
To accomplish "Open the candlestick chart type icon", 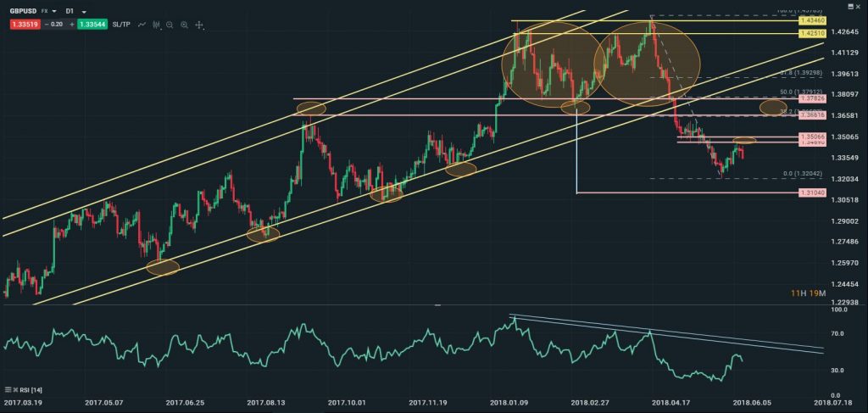I will [157, 25].
